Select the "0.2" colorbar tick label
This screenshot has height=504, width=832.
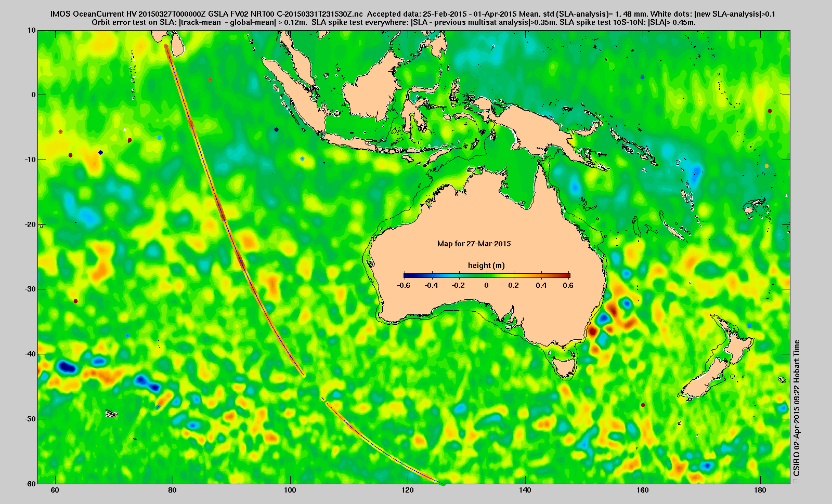(x=513, y=285)
